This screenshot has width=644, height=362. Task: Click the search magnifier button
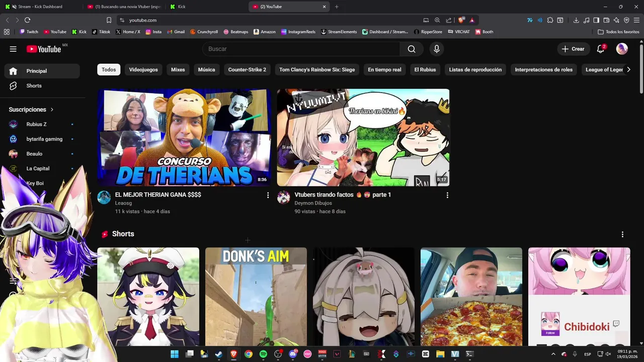pos(412,49)
